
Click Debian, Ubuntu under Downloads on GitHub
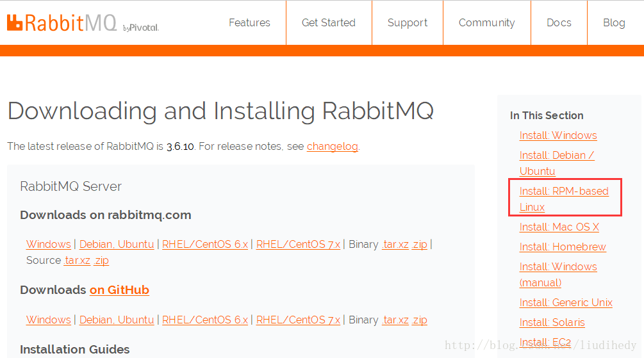click(x=117, y=320)
